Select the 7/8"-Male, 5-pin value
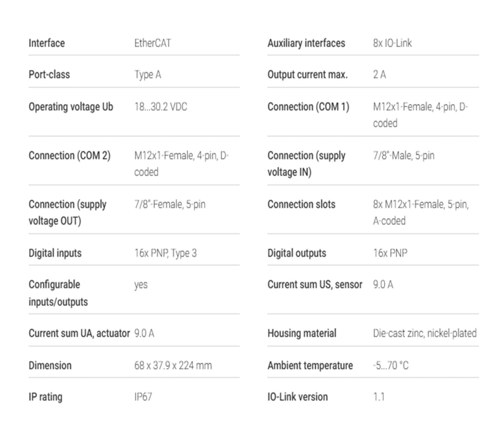Image resolution: width=504 pixels, height=434 pixels. [404, 155]
